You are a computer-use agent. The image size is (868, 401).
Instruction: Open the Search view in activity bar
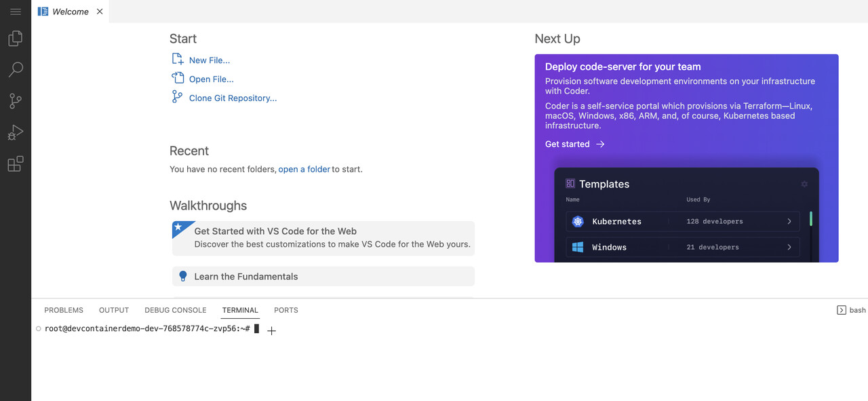tap(16, 69)
